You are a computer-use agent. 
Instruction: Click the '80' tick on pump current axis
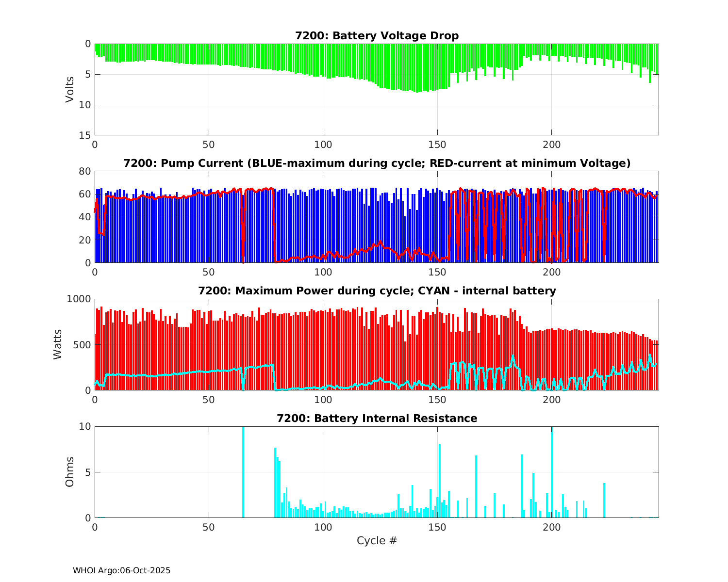coord(85,171)
